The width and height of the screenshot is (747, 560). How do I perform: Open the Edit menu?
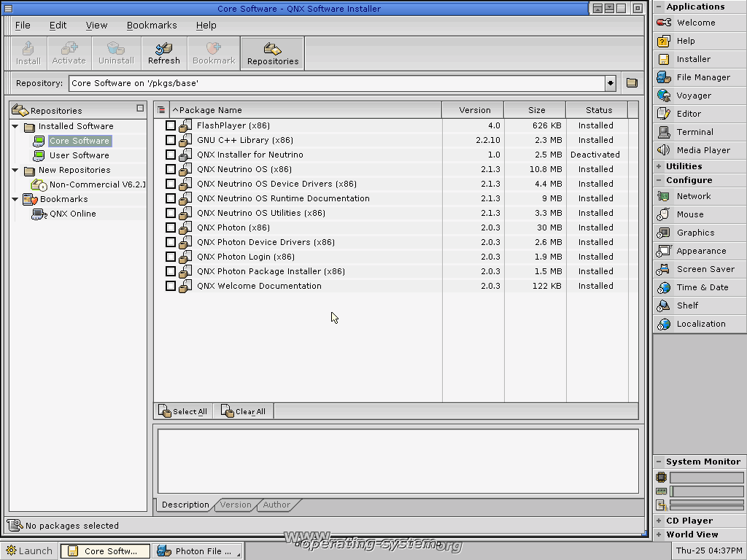click(58, 26)
